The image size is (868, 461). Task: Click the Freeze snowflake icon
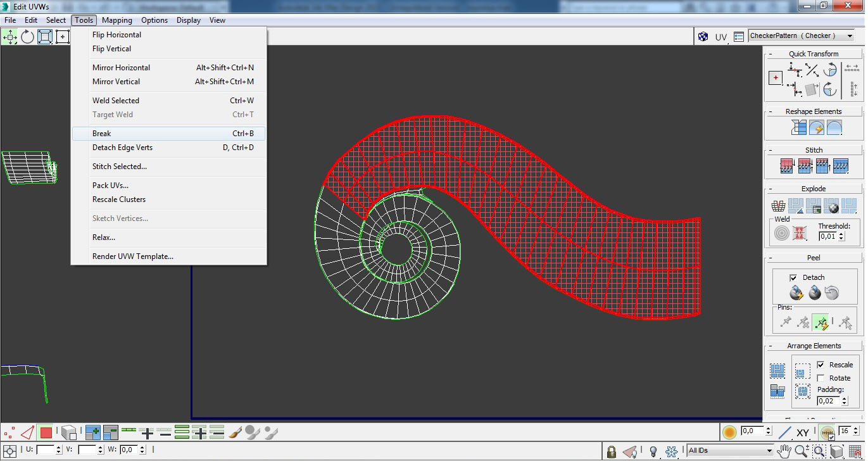(x=671, y=452)
